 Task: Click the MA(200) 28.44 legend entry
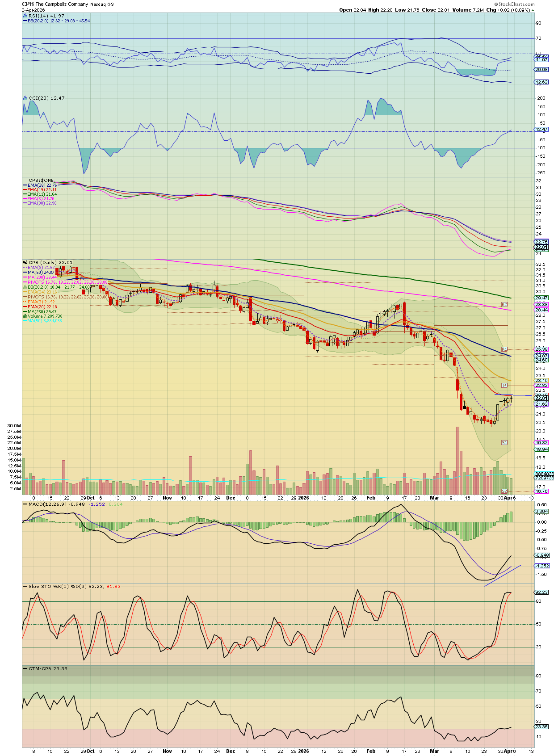[42, 277]
